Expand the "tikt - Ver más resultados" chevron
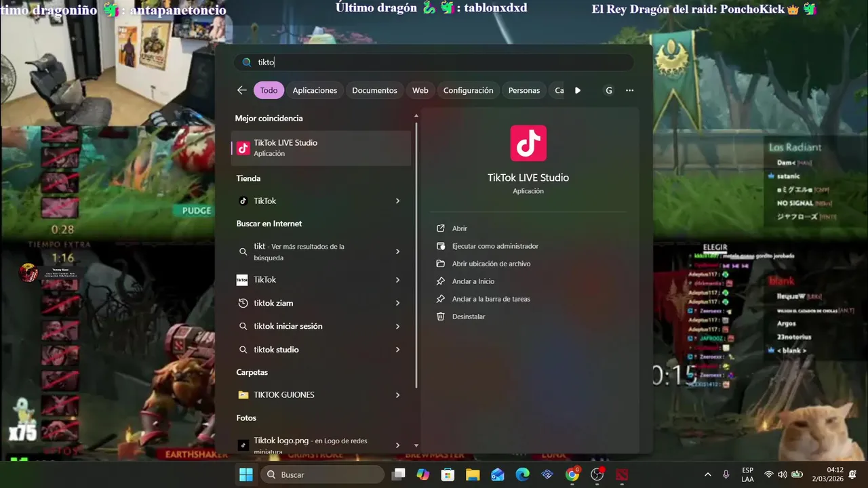868x488 pixels. pyautogui.click(x=397, y=251)
